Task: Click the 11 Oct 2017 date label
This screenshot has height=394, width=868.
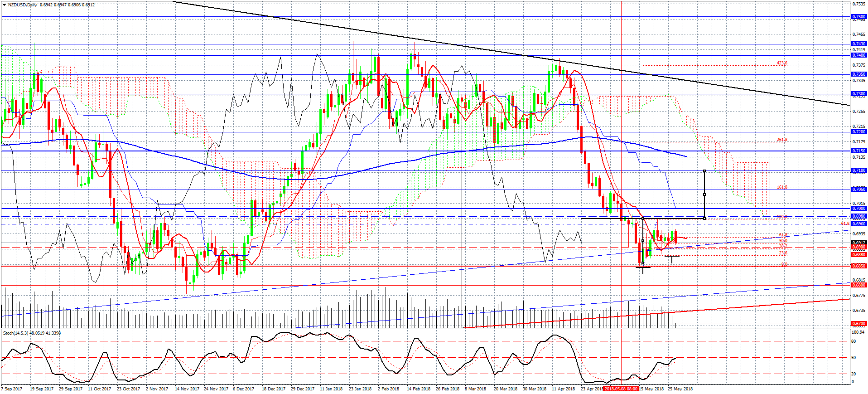Action: pos(100,389)
